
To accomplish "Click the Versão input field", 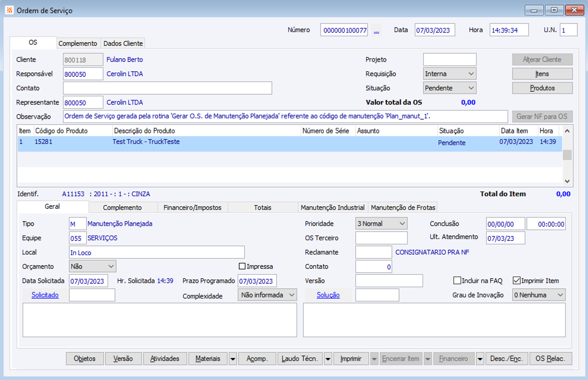I will pyautogui.click(x=389, y=281).
